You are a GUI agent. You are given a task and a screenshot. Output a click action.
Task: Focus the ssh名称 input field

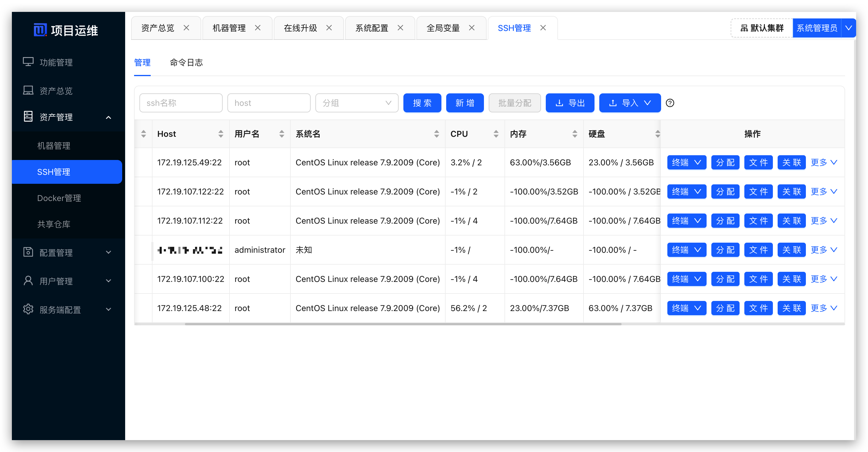coord(181,103)
